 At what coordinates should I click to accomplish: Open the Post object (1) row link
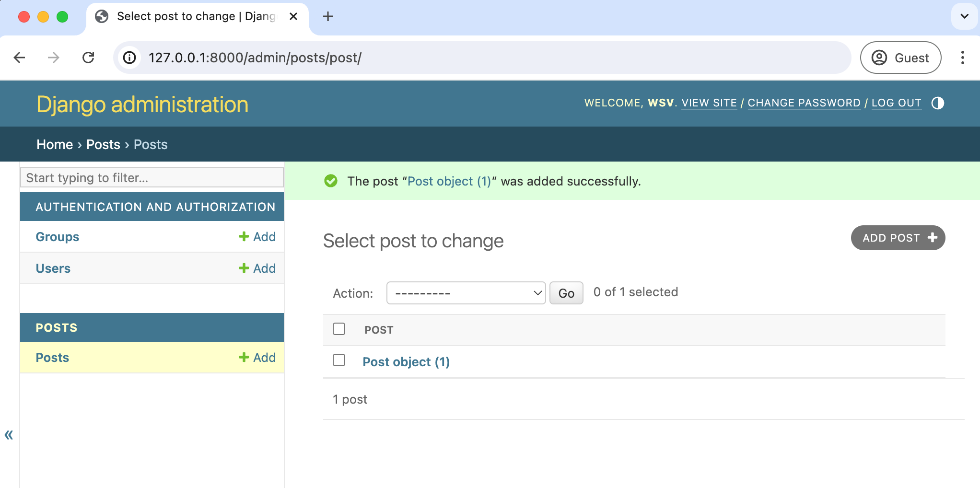(x=406, y=362)
